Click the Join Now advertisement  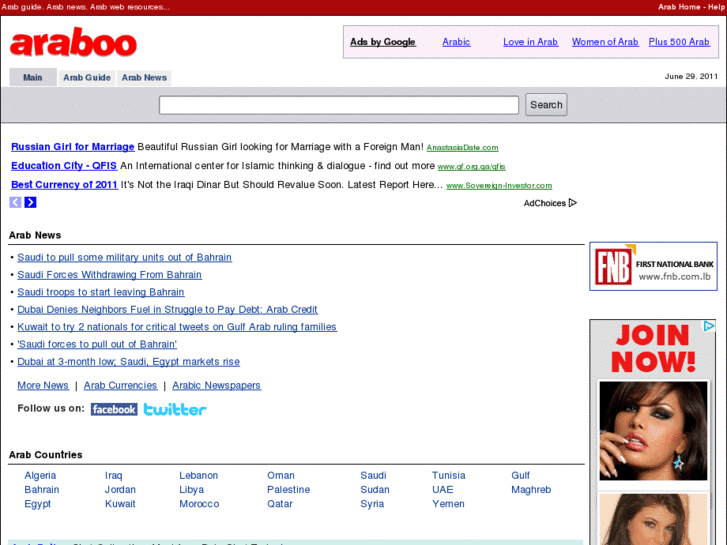(x=653, y=432)
